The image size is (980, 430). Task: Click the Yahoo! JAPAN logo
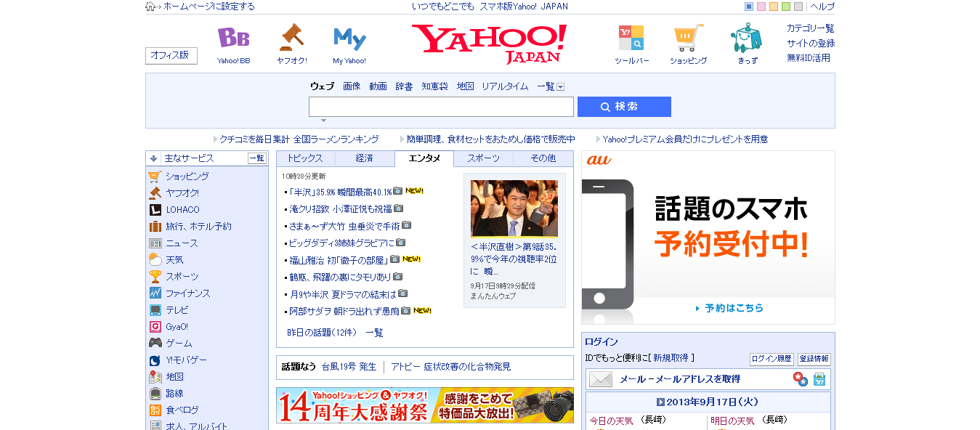489,44
